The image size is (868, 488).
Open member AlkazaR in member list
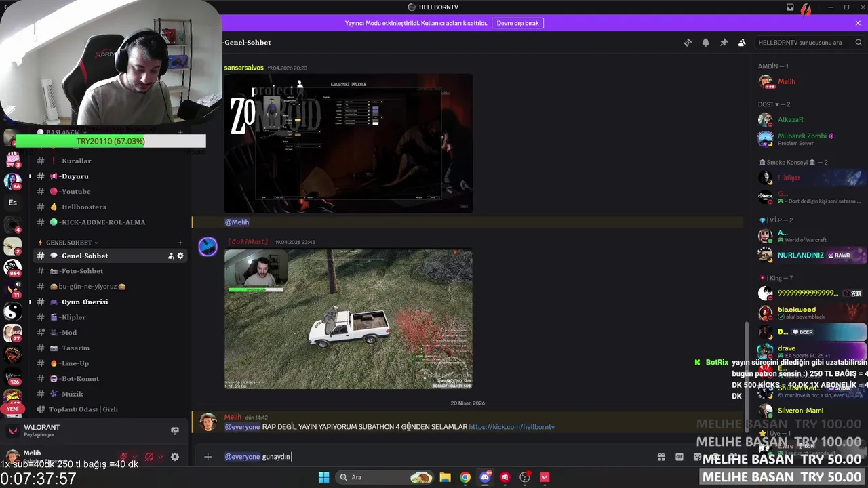point(810,120)
